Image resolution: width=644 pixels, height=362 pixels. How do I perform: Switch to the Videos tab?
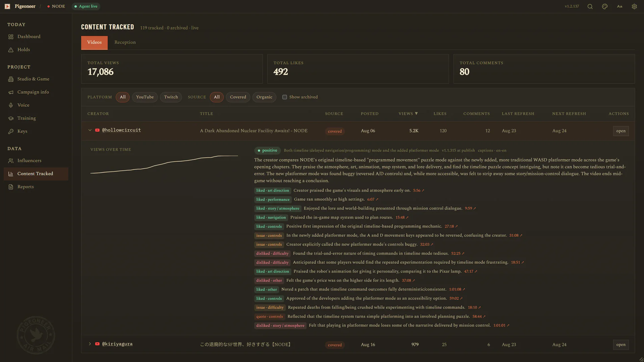pyautogui.click(x=94, y=43)
